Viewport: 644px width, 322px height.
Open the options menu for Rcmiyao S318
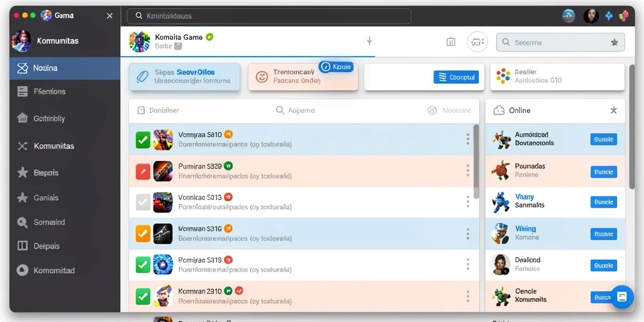pos(468,265)
